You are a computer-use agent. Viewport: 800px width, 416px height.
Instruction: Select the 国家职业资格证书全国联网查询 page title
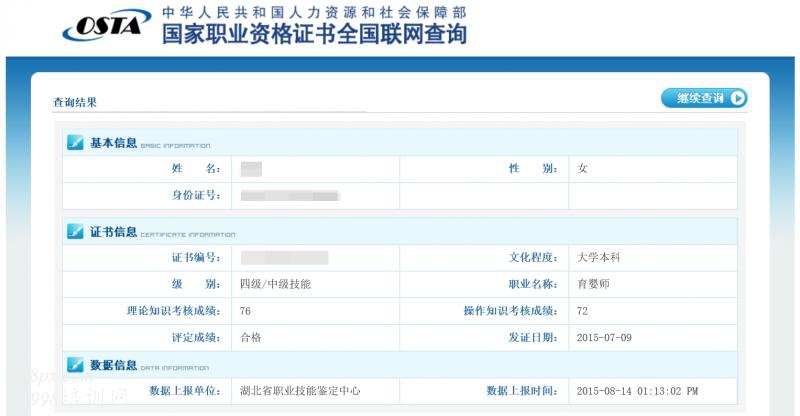(313, 35)
